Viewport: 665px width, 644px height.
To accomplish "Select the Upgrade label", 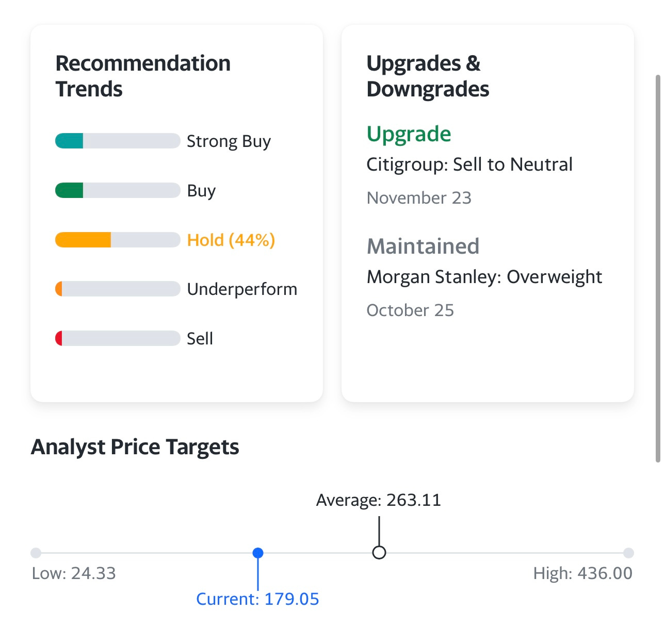I will click(x=409, y=134).
